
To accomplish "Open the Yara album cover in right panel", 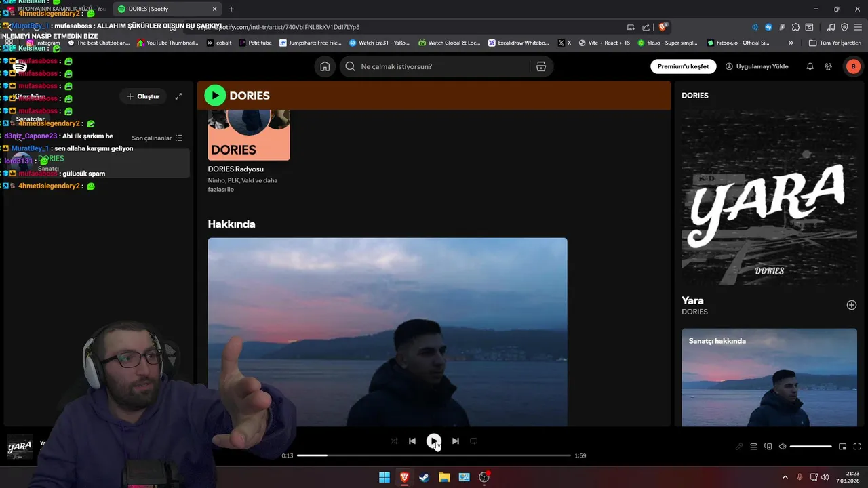I will [769, 197].
